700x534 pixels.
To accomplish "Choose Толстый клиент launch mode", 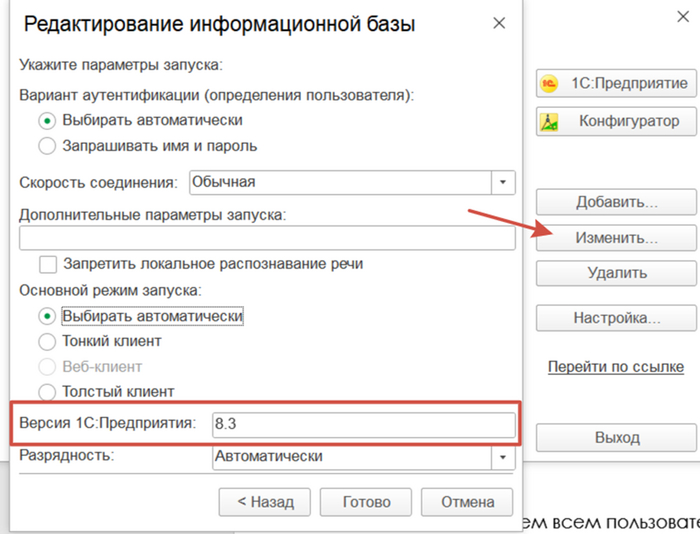I will point(47,392).
